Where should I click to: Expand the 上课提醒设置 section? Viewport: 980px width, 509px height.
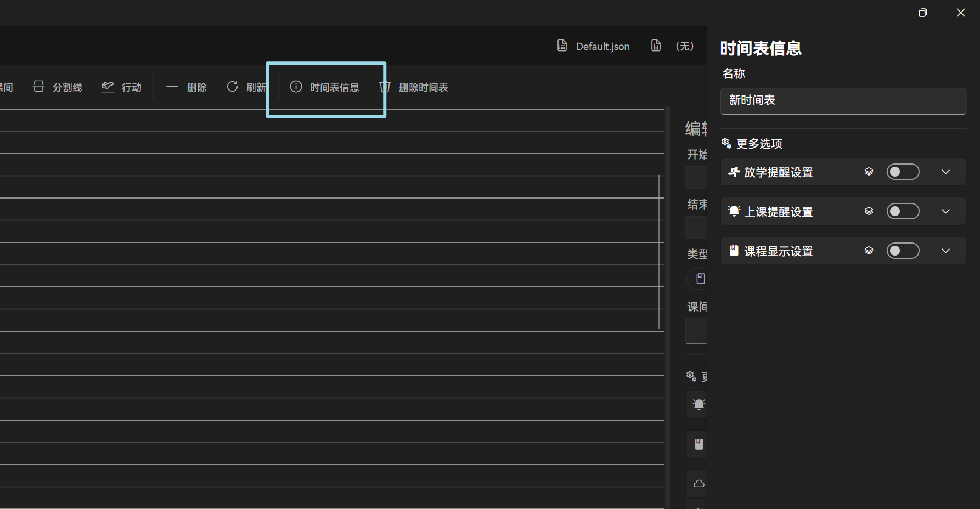[x=945, y=211]
